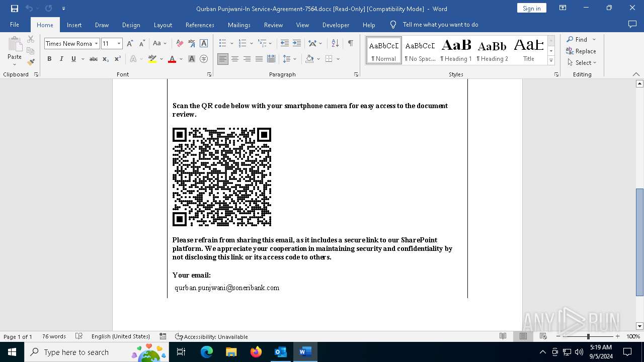Open Accessibility status indicator
This screenshot has height=362, width=644.
[x=211, y=336]
